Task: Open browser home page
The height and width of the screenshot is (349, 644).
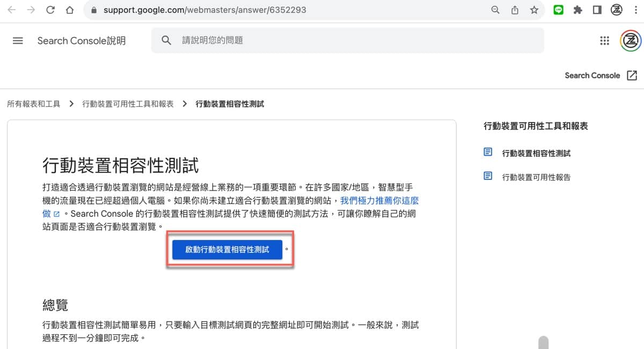Action: (x=70, y=10)
